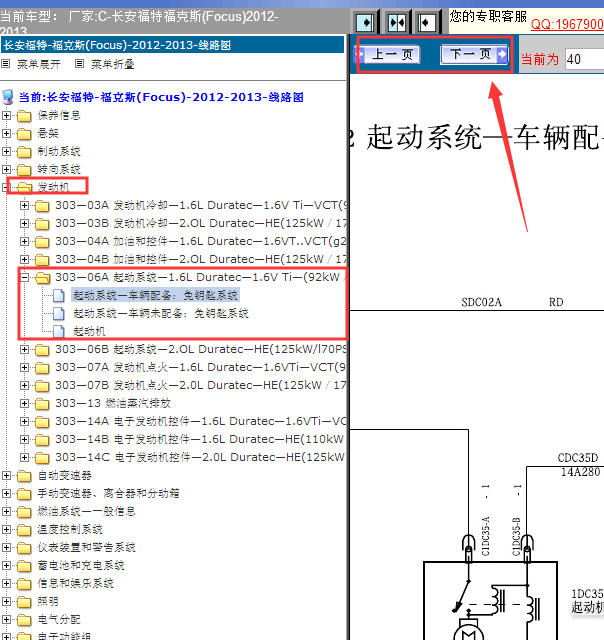Open 起动系统—车辆配备:免钥匙系统 page
Screen dimensions: 604x640
coord(155,295)
